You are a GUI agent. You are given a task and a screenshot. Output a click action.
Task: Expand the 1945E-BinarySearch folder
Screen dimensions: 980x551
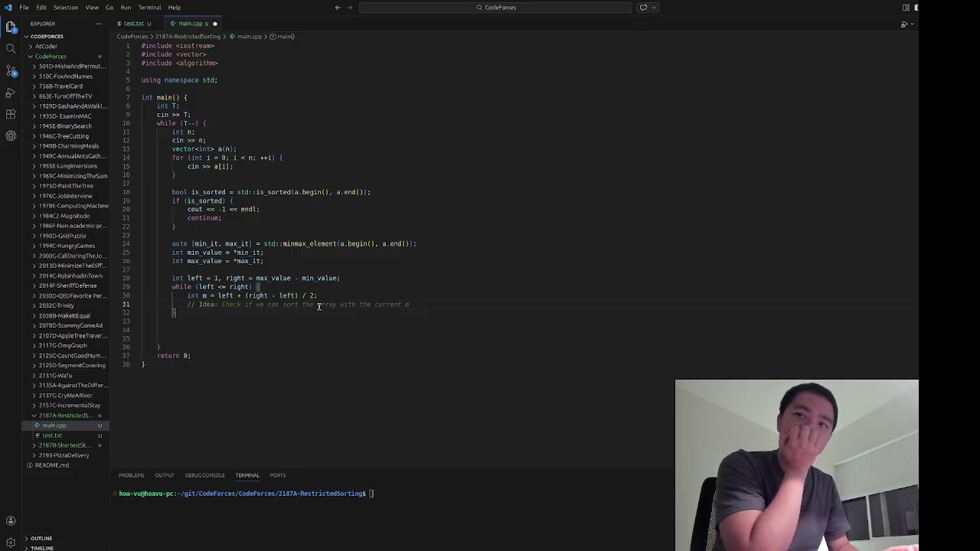tap(64, 126)
